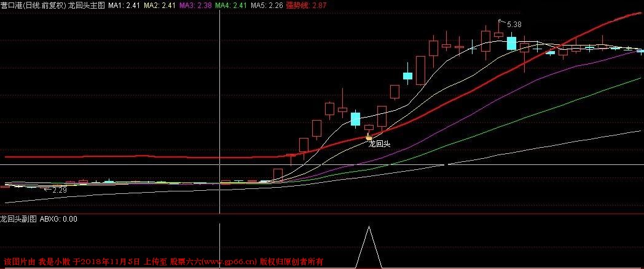The image size is (644, 269).
Task: Click the ABXG: 0.00 indicator value
Action: 58,219
